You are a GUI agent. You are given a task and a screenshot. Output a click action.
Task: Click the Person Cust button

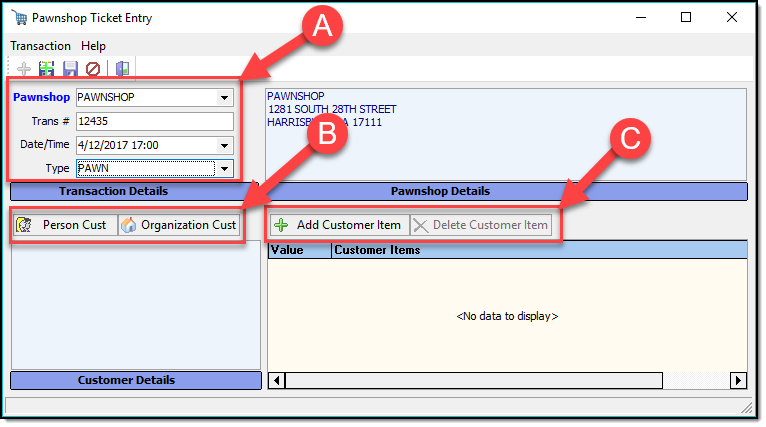point(65,225)
